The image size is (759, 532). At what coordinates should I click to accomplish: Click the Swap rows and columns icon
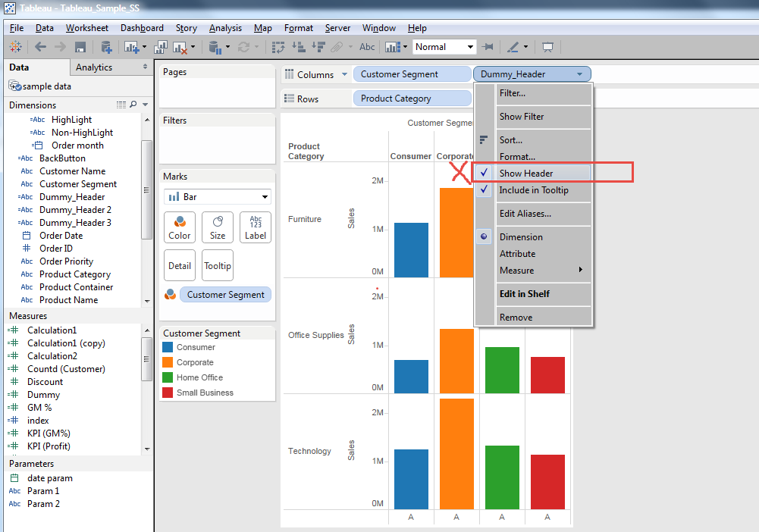point(278,47)
